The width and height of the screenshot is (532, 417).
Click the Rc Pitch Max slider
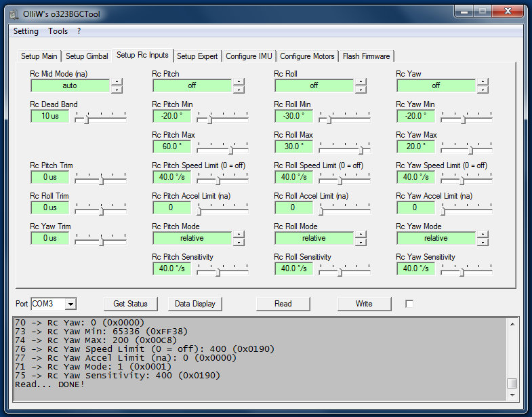(x=222, y=149)
